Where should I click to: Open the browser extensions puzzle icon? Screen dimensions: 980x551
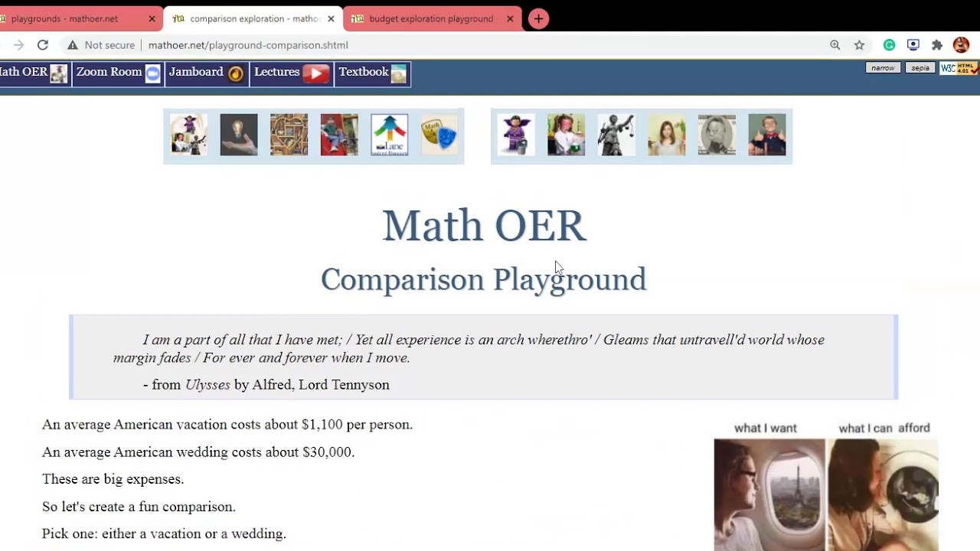pos(937,45)
